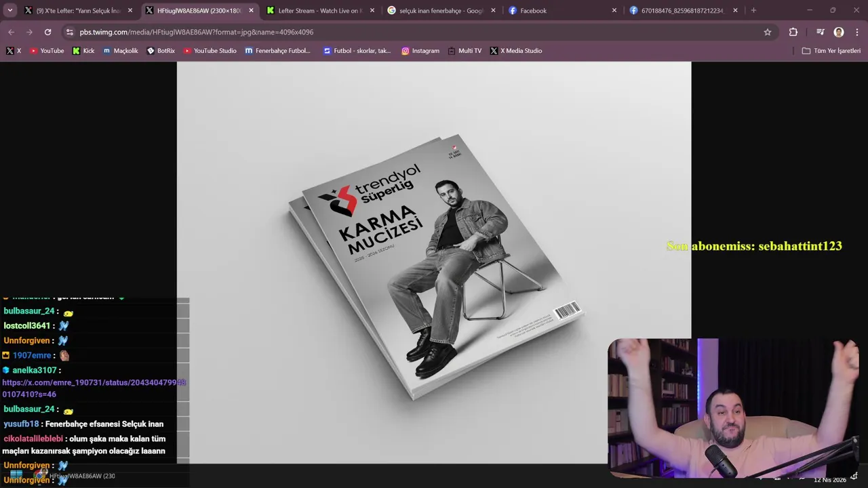868x488 pixels.
Task: Go forward to next page
Action: coord(29,32)
